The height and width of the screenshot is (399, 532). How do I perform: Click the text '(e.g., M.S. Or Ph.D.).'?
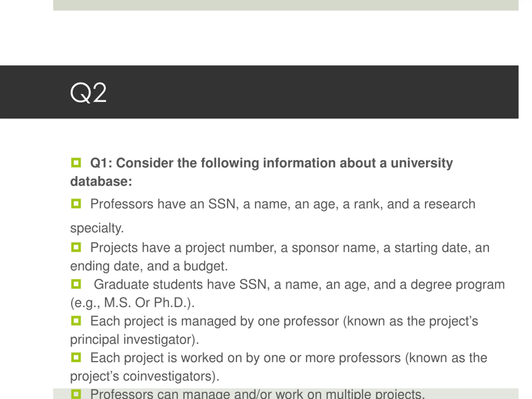coord(132,303)
